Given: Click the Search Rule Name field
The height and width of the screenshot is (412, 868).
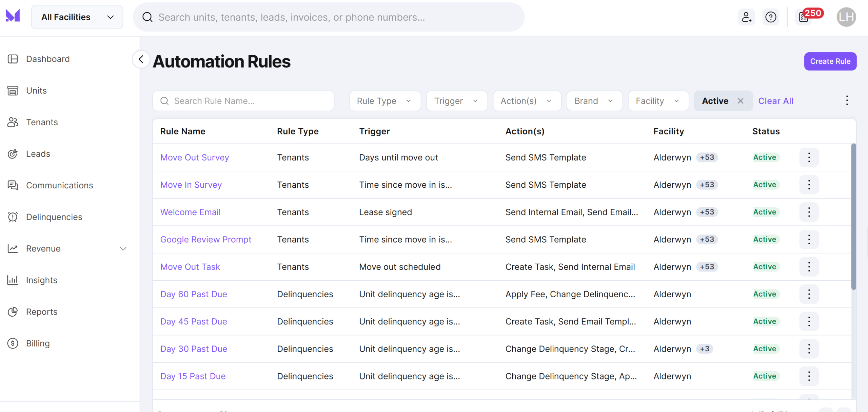Looking at the screenshot, I should point(243,101).
